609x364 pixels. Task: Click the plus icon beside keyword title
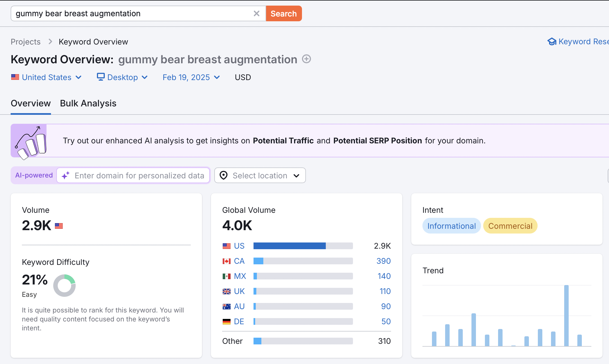click(306, 59)
